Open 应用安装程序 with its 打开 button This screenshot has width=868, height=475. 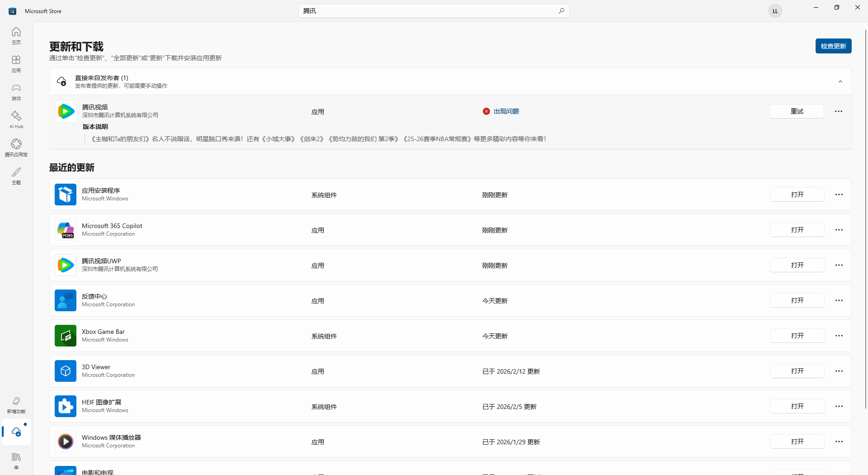797,195
